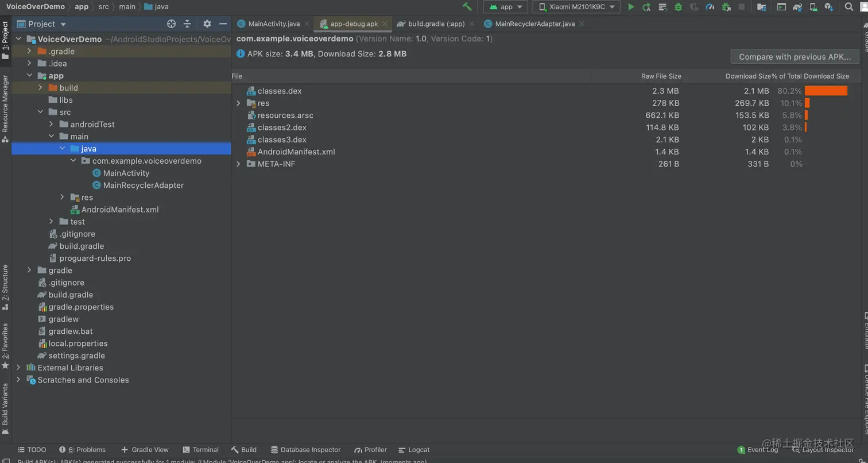The width and height of the screenshot is (868, 463).
Task: Open the AVD Manager
Action: 813,7
